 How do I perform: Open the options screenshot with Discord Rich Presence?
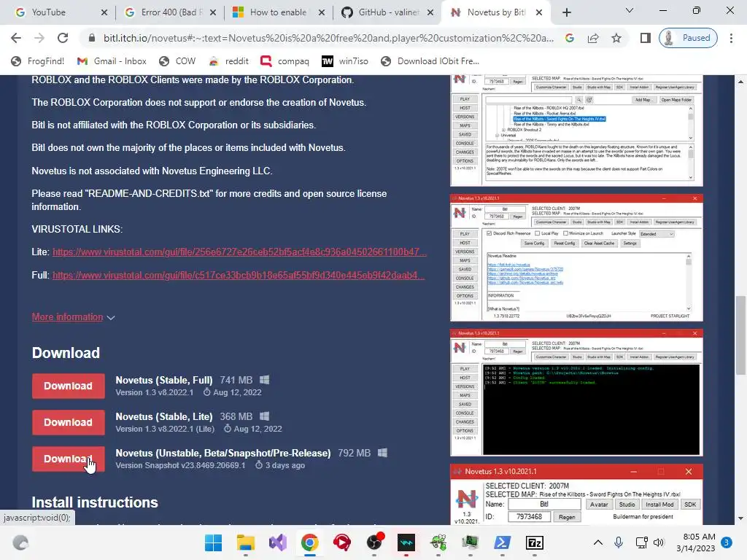[x=576, y=257]
